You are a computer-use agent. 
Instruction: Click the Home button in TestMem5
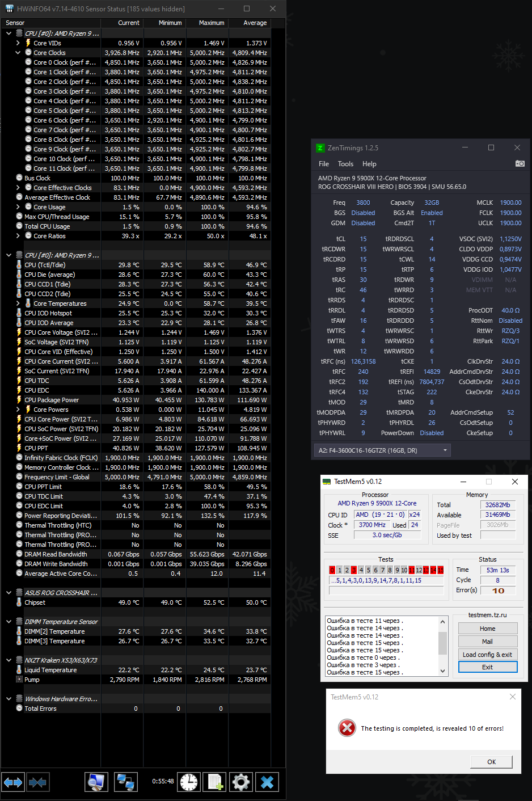click(x=488, y=629)
